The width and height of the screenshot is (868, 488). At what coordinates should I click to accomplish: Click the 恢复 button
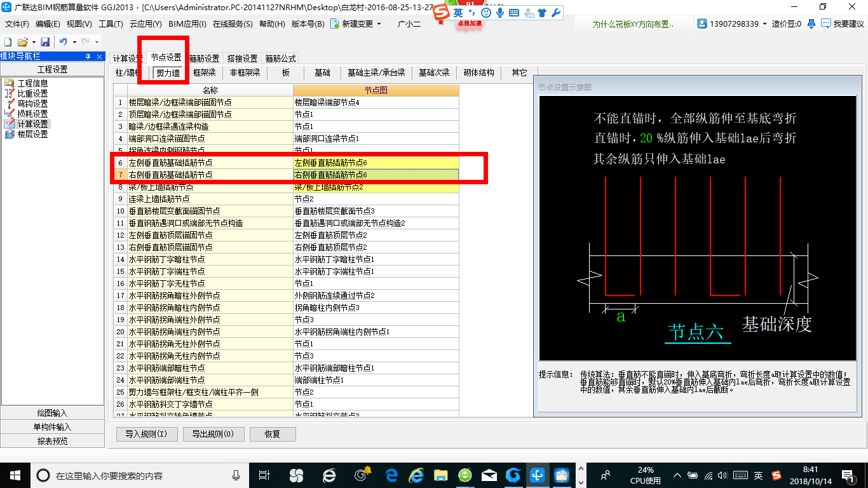[273, 434]
